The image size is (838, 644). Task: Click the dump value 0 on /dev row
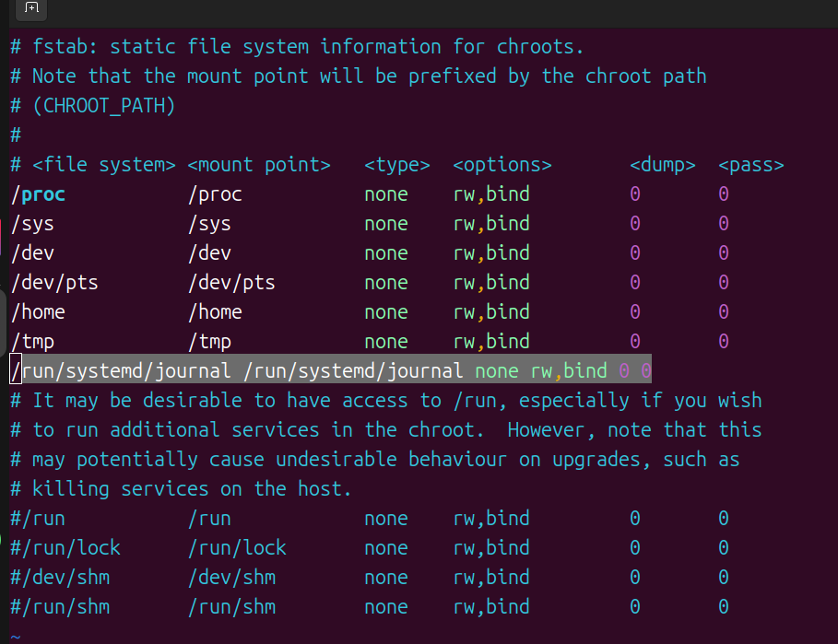point(635,253)
